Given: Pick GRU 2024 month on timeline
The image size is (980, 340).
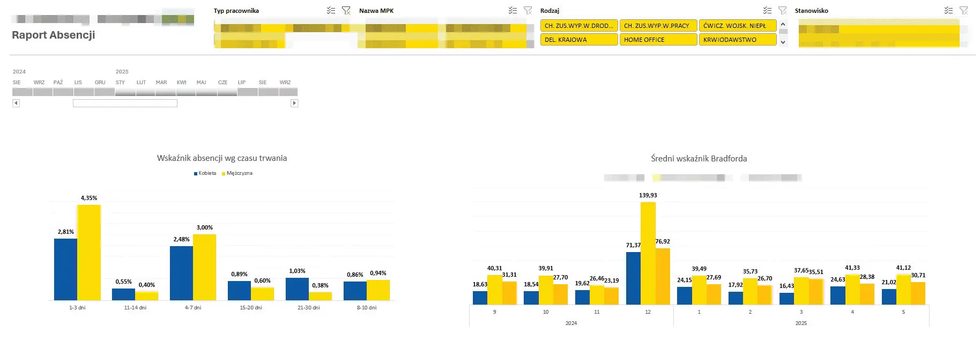Looking at the screenshot, I should point(105,92).
